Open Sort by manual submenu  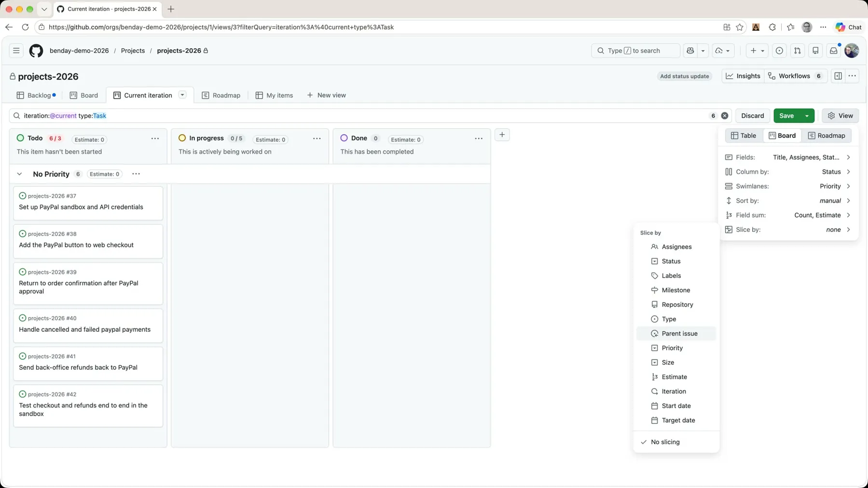point(787,201)
